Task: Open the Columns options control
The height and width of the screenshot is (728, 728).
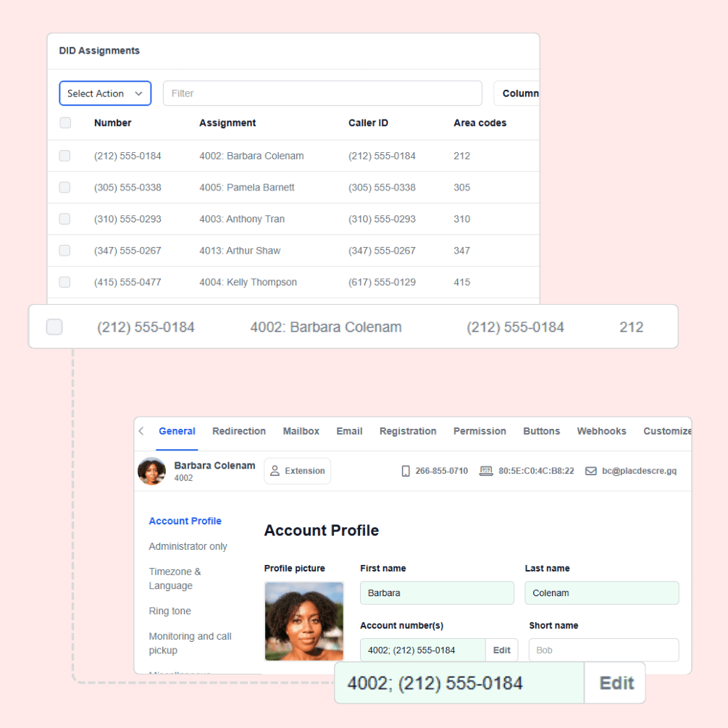Action: pyautogui.click(x=520, y=93)
